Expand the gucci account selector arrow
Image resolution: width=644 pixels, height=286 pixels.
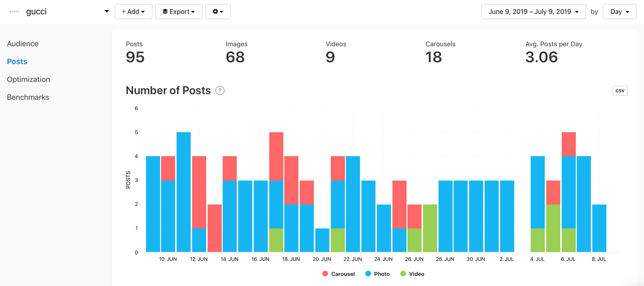point(107,11)
